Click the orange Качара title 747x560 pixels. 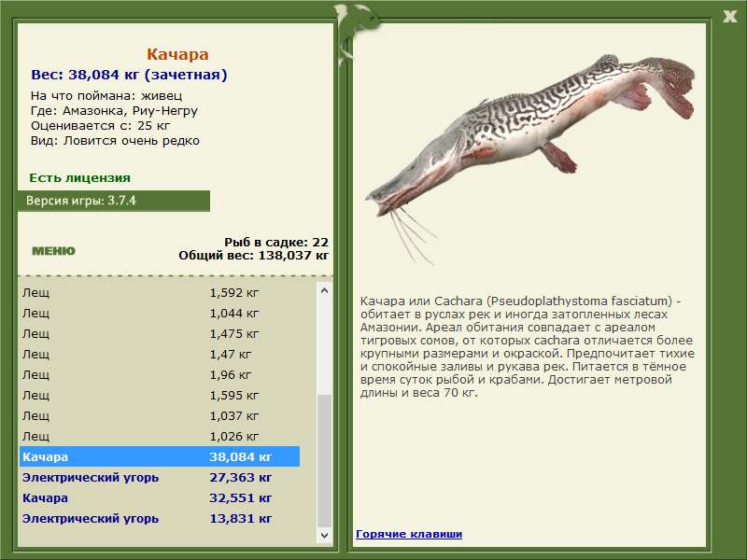177,54
